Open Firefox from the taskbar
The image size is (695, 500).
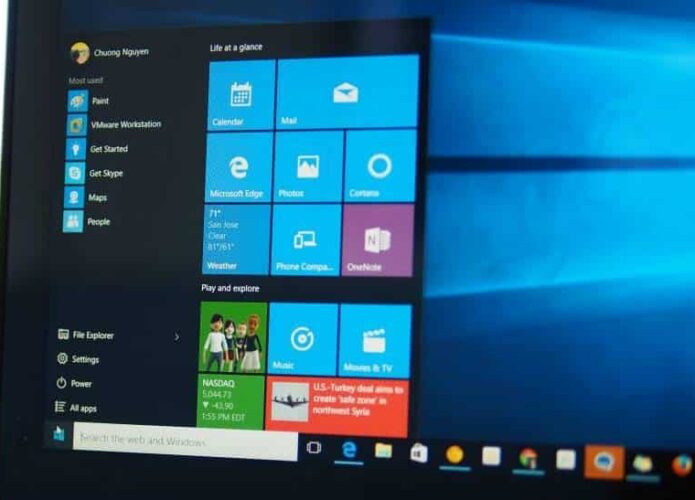[682, 465]
